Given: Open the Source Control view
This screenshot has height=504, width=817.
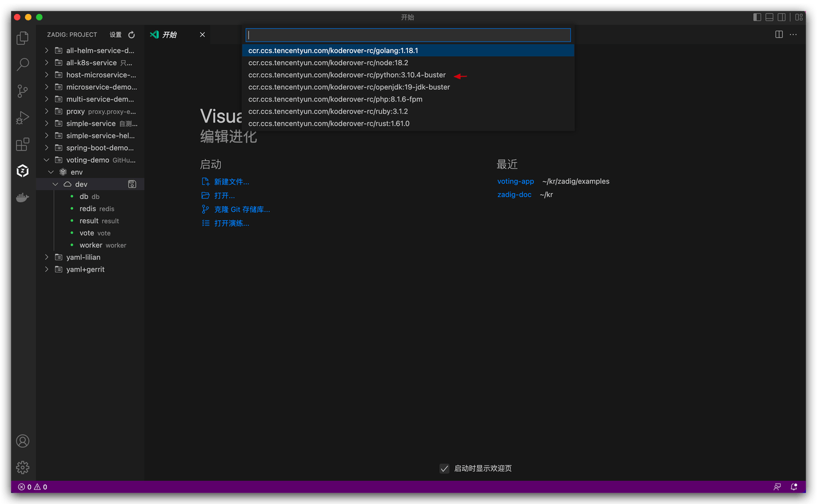Looking at the screenshot, I should click(22, 91).
